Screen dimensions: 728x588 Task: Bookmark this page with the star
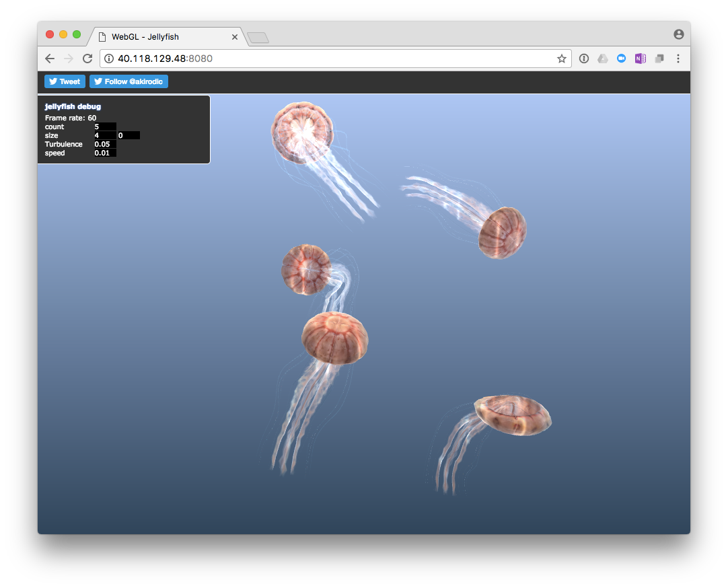click(562, 59)
